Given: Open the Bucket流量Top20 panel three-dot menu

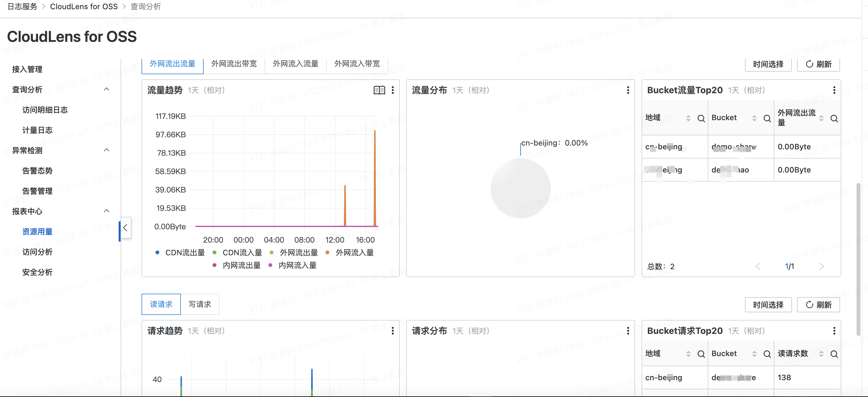Looking at the screenshot, I should (834, 90).
